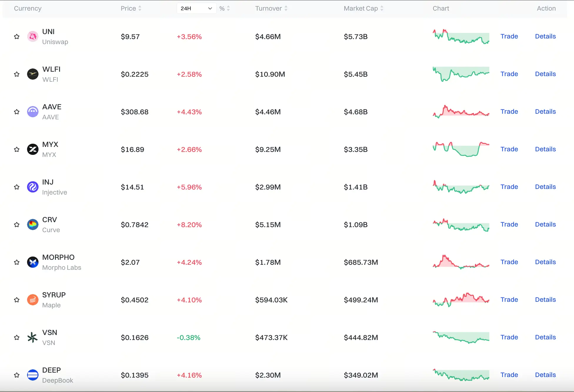Click the VSN price chart thumbnail
Viewport: 574px width, 392px height.
click(461, 337)
